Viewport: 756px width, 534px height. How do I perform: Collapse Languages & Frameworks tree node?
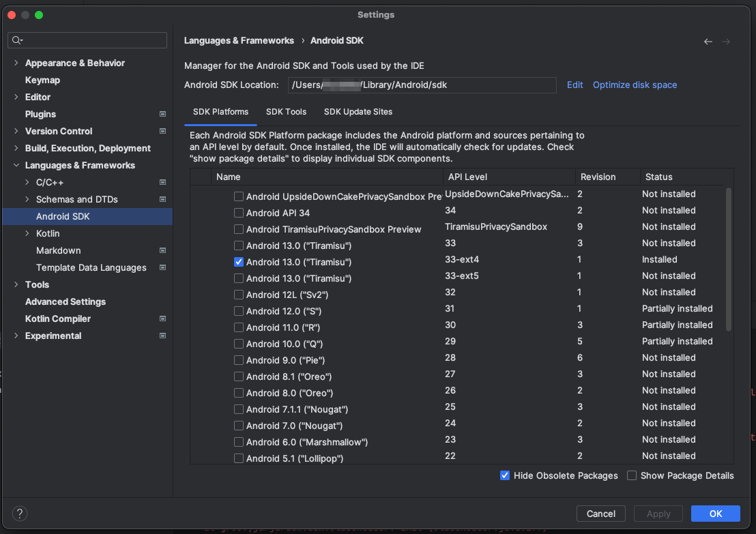pos(16,165)
